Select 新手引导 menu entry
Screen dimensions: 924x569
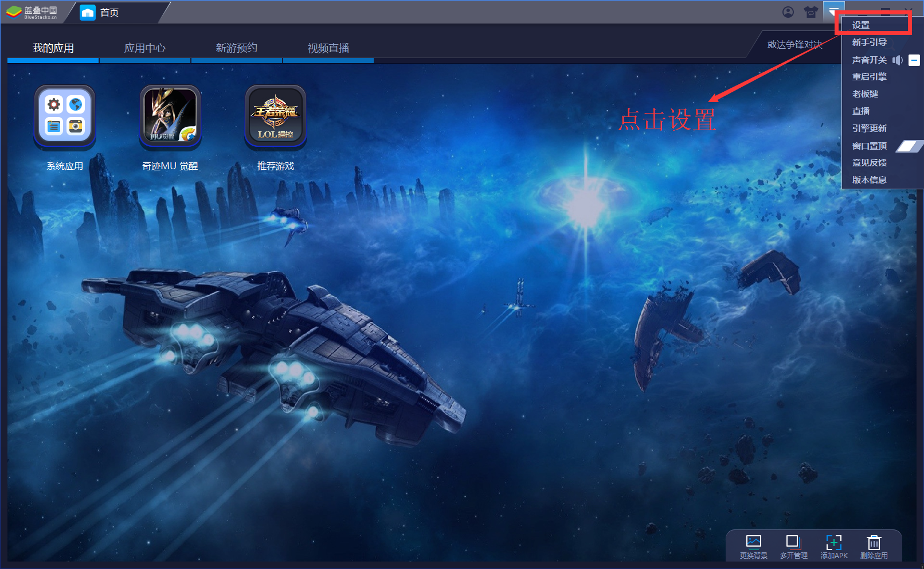[870, 42]
